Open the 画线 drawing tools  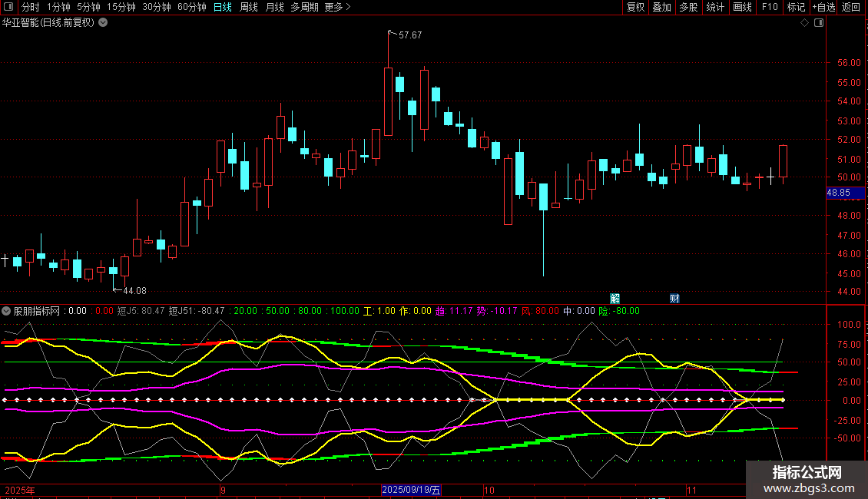(x=742, y=7)
